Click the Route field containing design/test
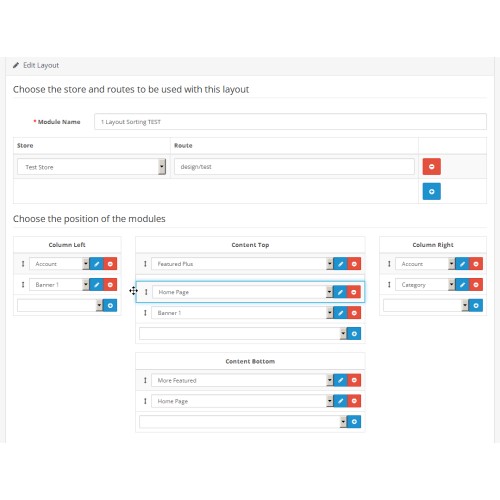Viewport: 500px width, 500px height. [294, 166]
